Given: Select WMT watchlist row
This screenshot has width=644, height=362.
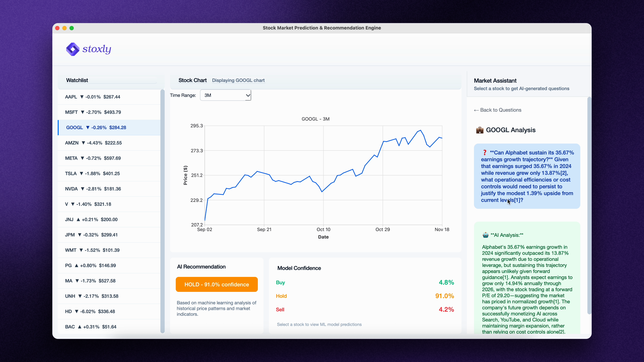Looking at the screenshot, I should click(x=109, y=250).
